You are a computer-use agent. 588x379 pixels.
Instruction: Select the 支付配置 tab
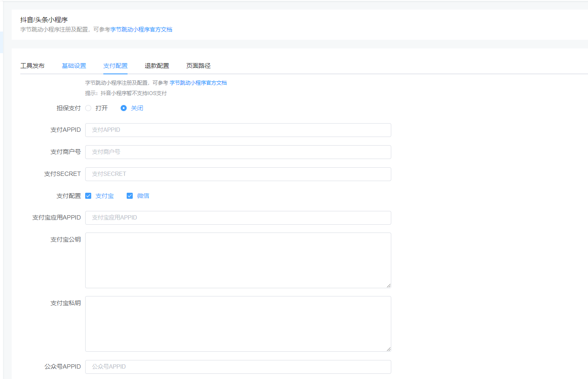click(115, 66)
